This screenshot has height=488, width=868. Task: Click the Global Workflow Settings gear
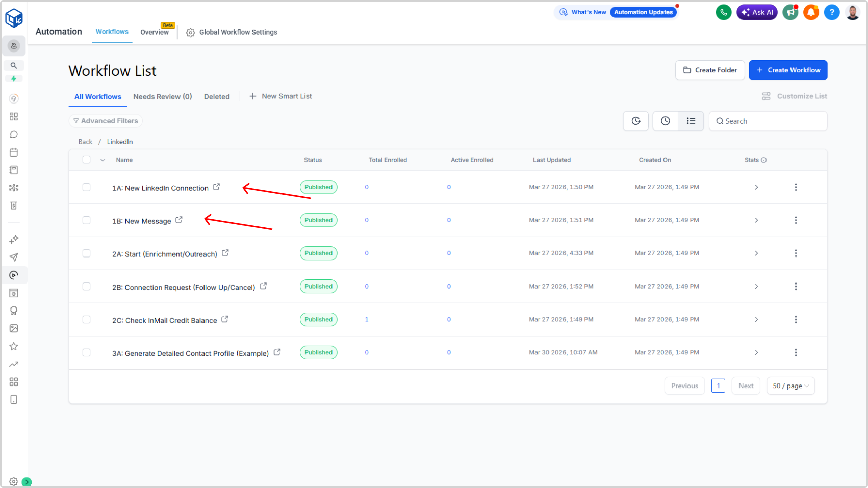[x=190, y=33]
